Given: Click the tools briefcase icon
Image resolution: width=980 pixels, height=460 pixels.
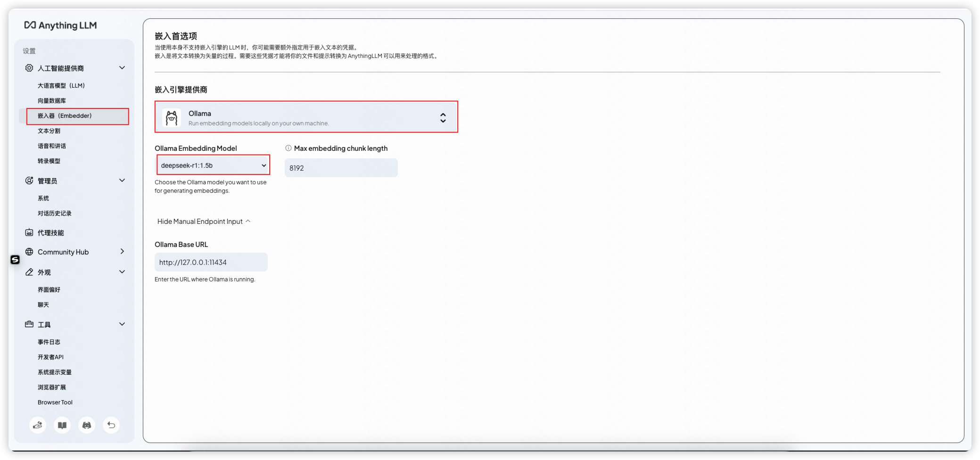Looking at the screenshot, I should click(29, 324).
